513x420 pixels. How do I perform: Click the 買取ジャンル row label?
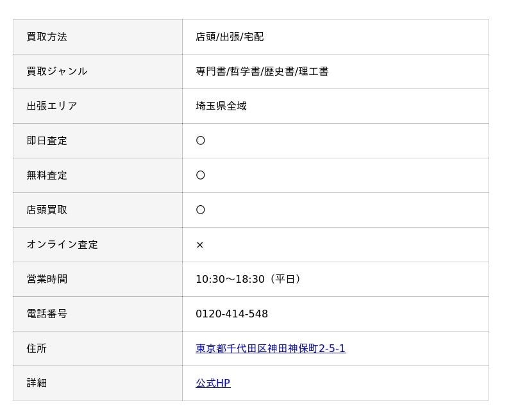(57, 71)
